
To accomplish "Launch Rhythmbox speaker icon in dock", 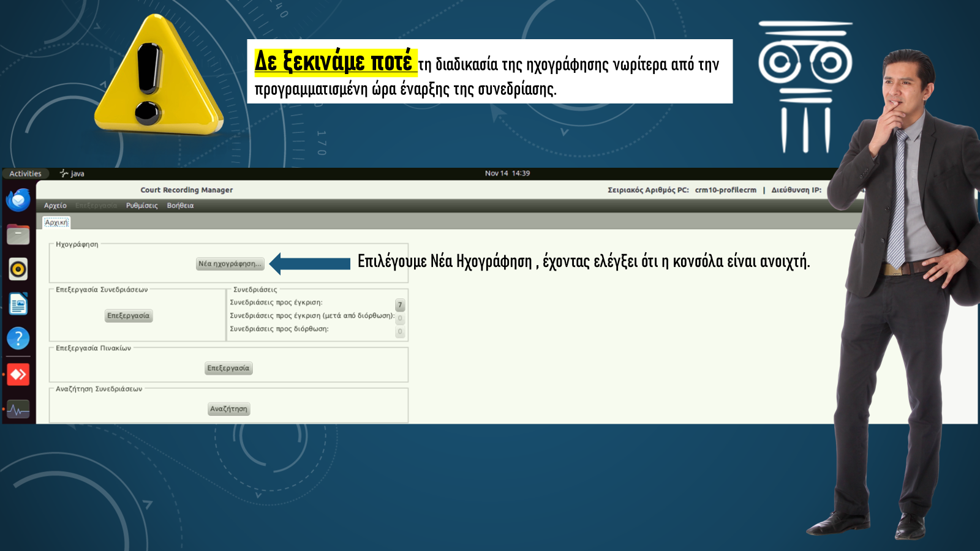I will [x=18, y=269].
